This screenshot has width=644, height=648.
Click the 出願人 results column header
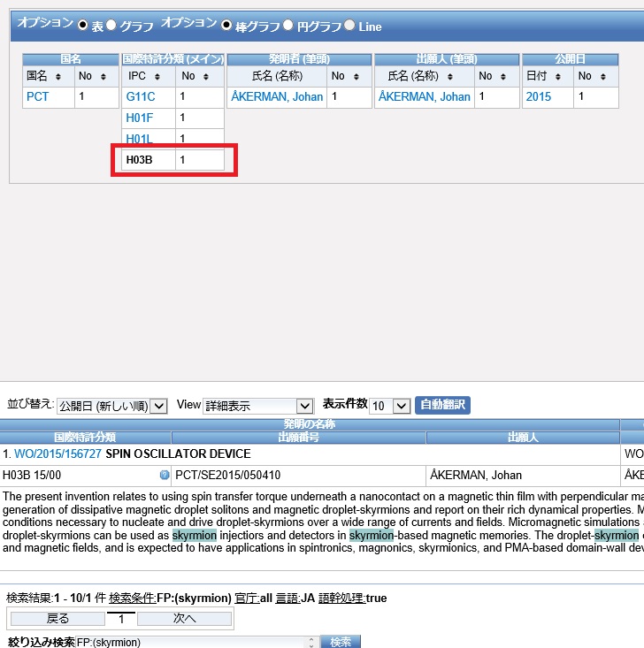tap(523, 438)
